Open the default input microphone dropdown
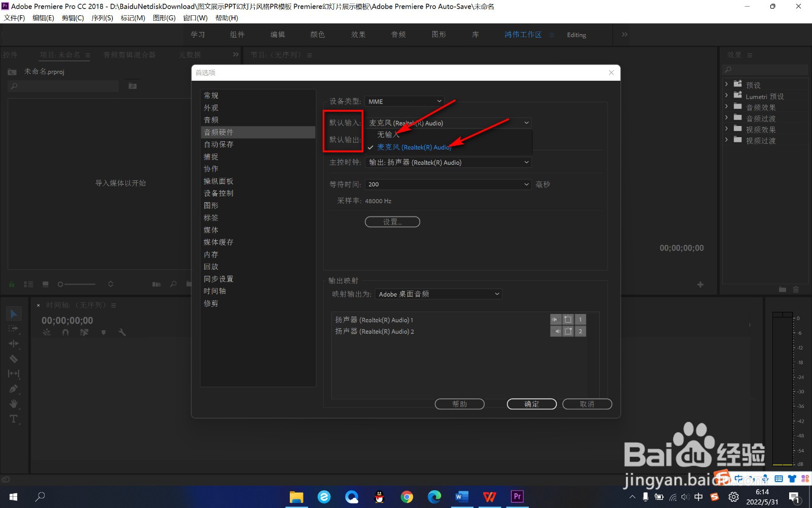Image resolution: width=812 pixels, height=508 pixels. (x=449, y=123)
